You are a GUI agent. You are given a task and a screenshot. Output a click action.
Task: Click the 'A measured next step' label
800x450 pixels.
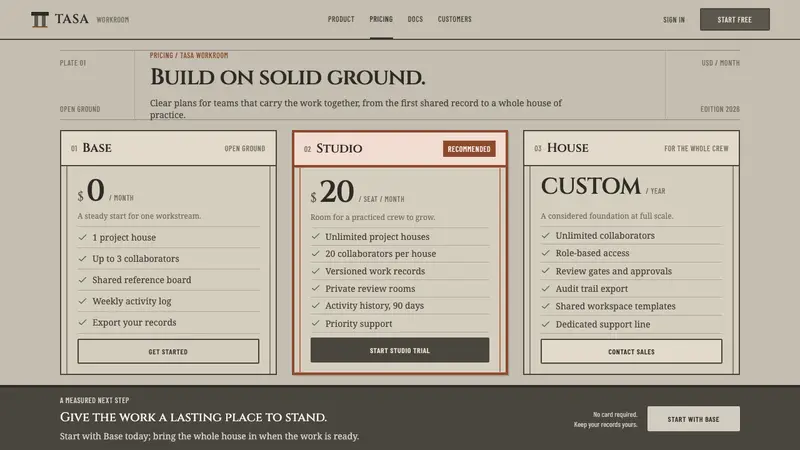click(94, 400)
